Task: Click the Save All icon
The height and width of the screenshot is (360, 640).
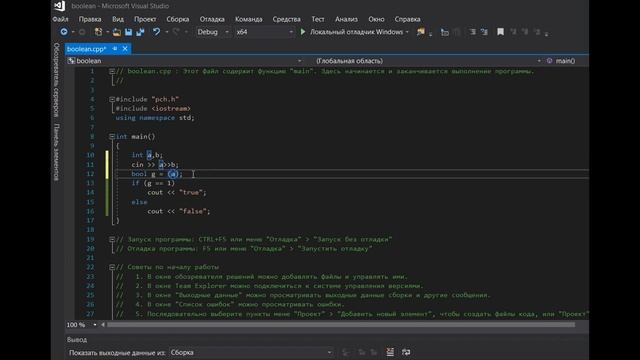Action: (x=140, y=32)
